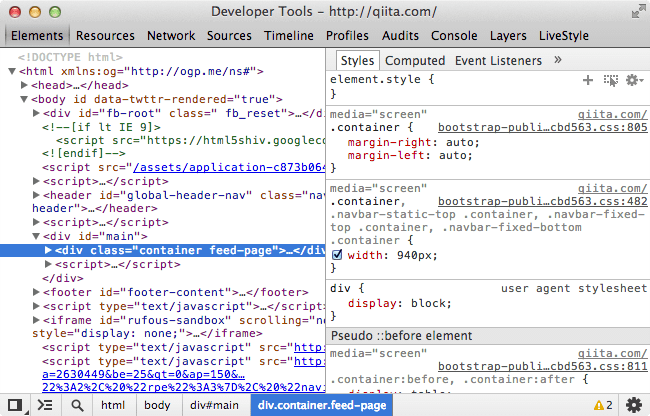Viewport: 650px width, 416px height.
Task: Open the Console panel
Action: tap(454, 36)
